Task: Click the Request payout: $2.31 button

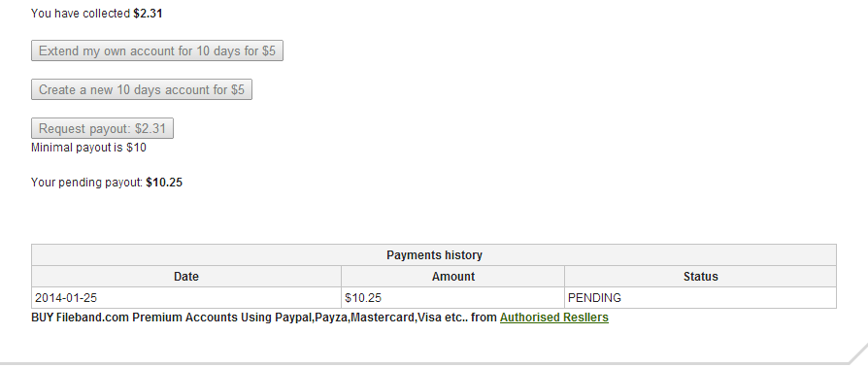Action: 102,128
